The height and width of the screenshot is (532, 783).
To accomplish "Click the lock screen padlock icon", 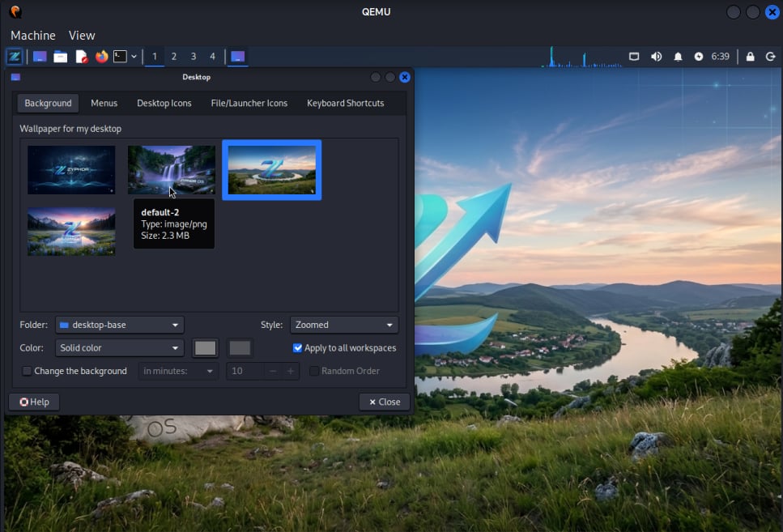I will [750, 57].
